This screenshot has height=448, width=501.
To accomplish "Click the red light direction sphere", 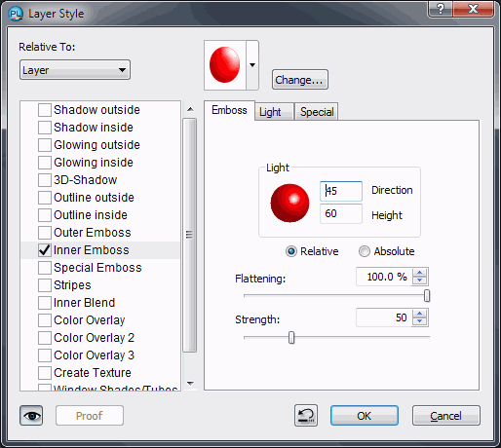I will (x=289, y=204).
